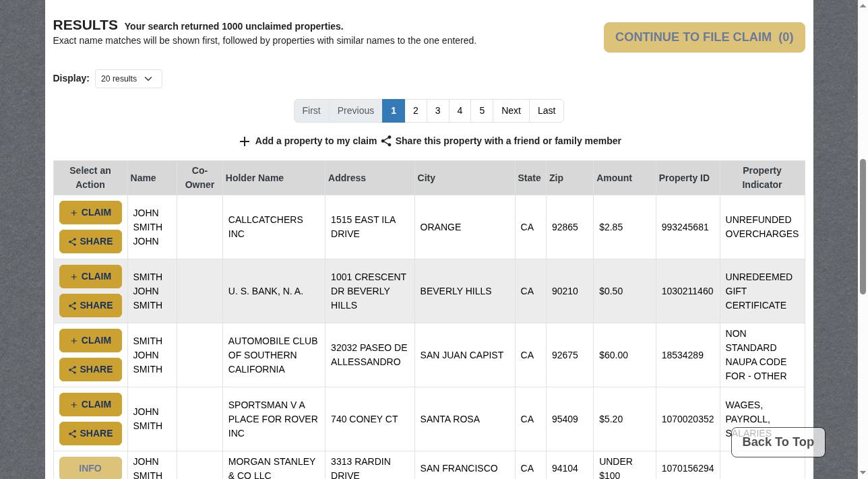Click CLAIM for Sportsman V A Place property

(90, 404)
